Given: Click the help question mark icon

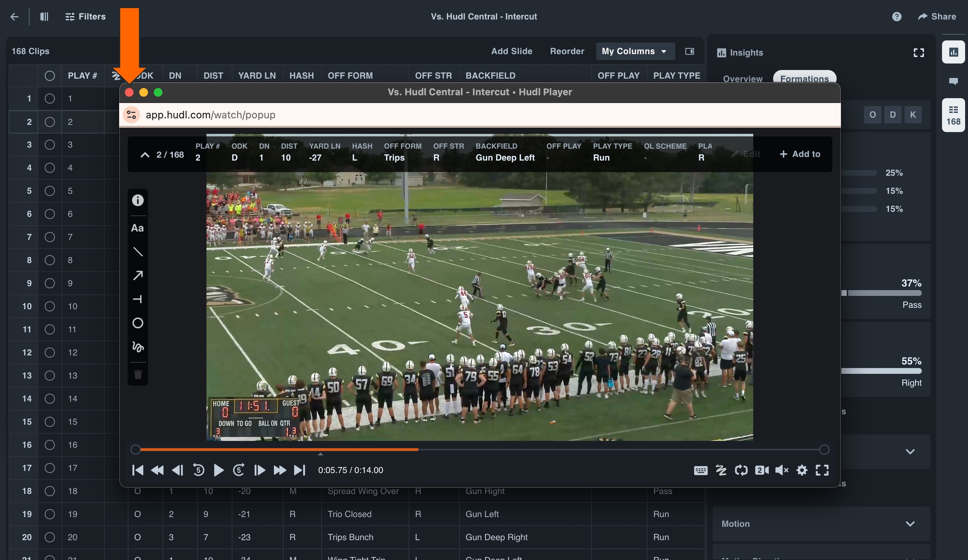Looking at the screenshot, I should (897, 17).
